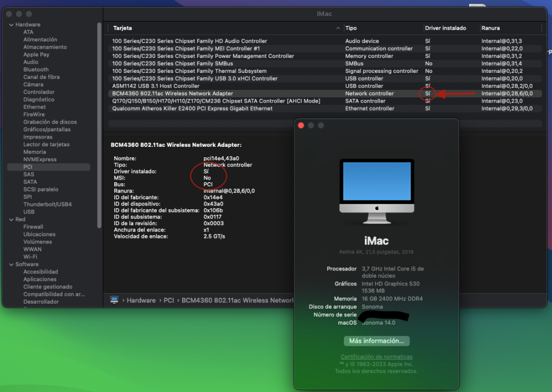Select SATA in sidebar

coord(30,182)
